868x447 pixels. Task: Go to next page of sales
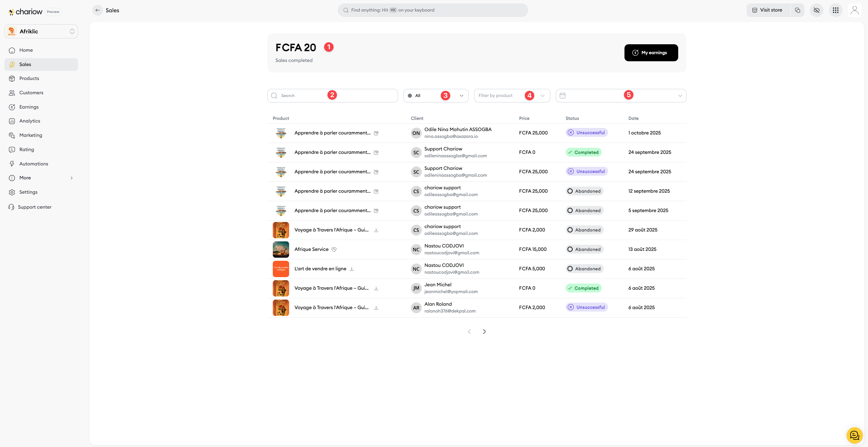484,332
